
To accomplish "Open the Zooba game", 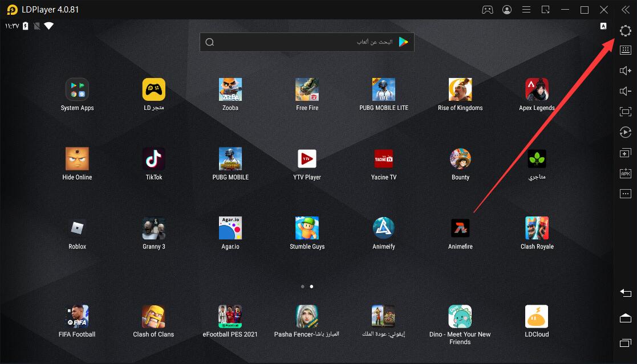I will point(230,89).
